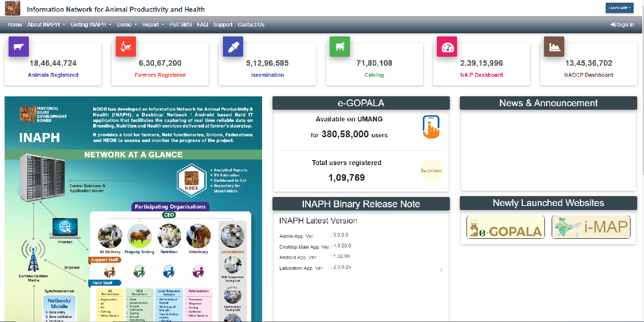
Task: Click the Animals Registered label
Action: coord(53,75)
